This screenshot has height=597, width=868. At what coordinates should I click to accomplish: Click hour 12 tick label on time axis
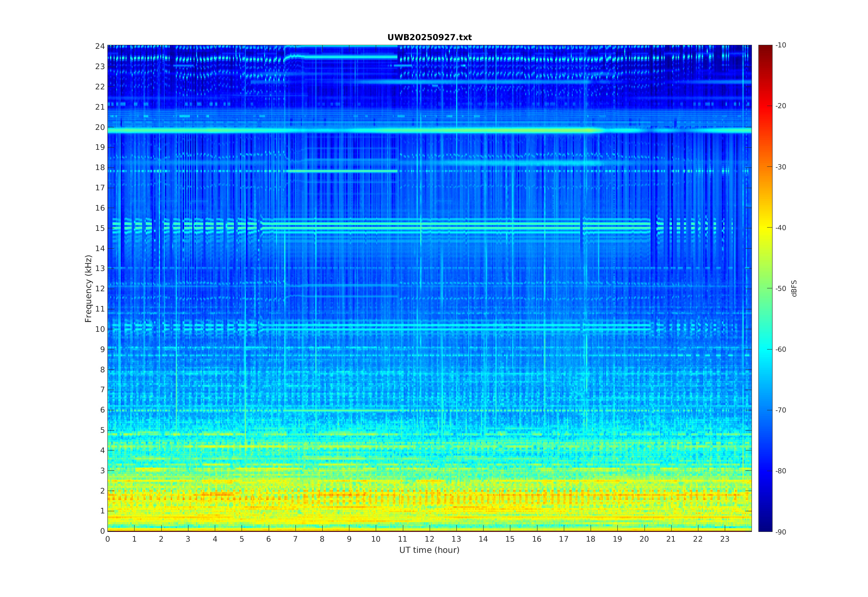pos(429,539)
